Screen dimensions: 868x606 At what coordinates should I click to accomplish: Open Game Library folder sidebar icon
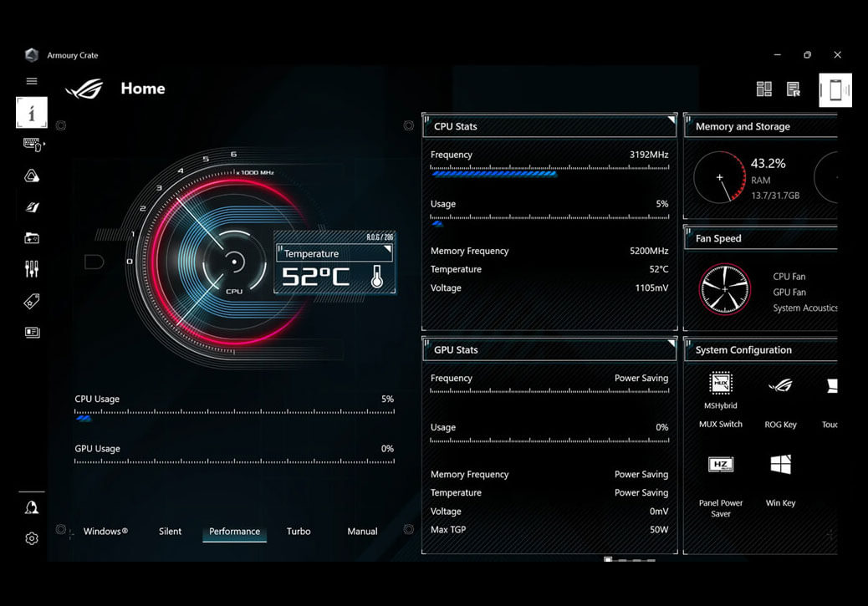[32, 238]
